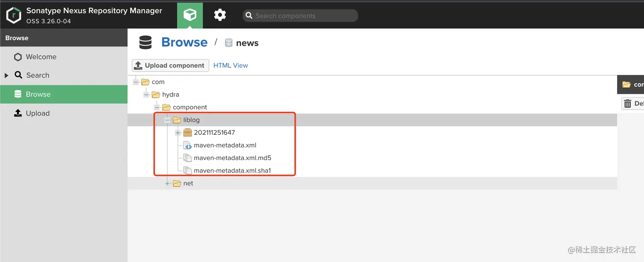Viewport: 644px width, 262px height.
Task: Click the large database icon beside Browse
Action: pyautogui.click(x=145, y=43)
